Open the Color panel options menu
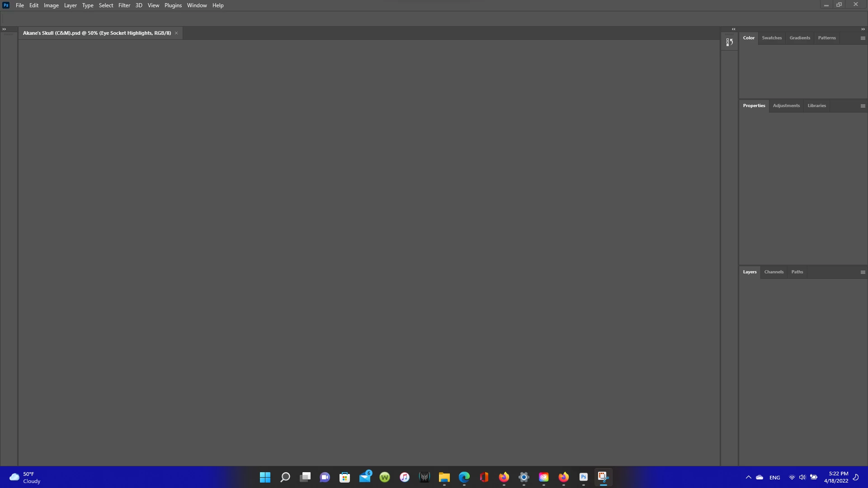868x488 pixels. 863,38
